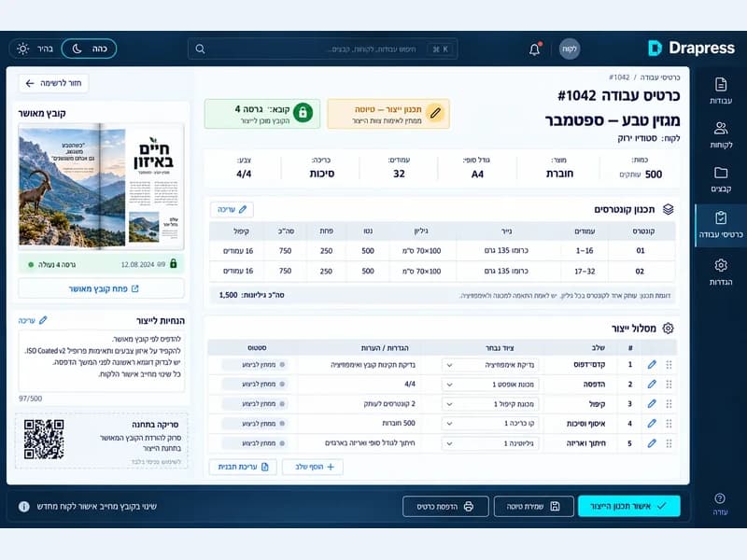747x560 pixels.
Task: Select כרטיסי עבודה in the sidebar
Action: pyautogui.click(x=720, y=225)
